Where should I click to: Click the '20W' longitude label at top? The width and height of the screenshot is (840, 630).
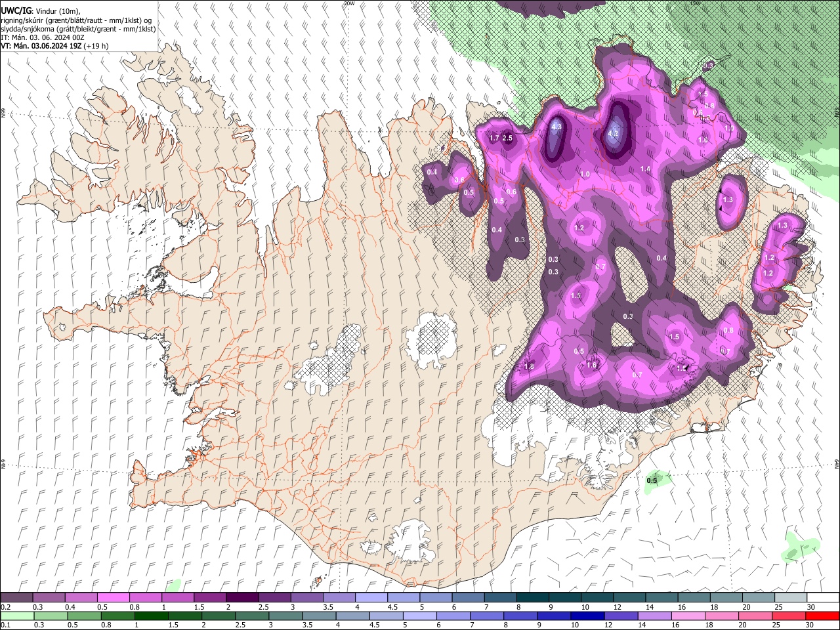click(x=349, y=3)
